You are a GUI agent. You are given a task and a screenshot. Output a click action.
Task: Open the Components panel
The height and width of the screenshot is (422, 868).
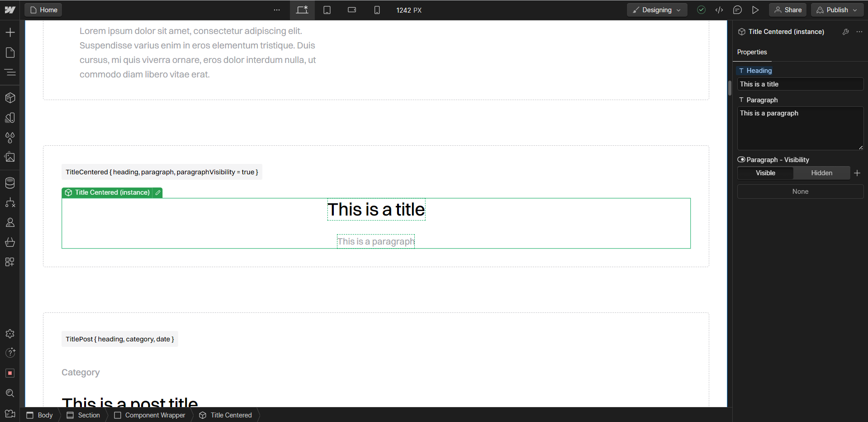[x=10, y=98]
